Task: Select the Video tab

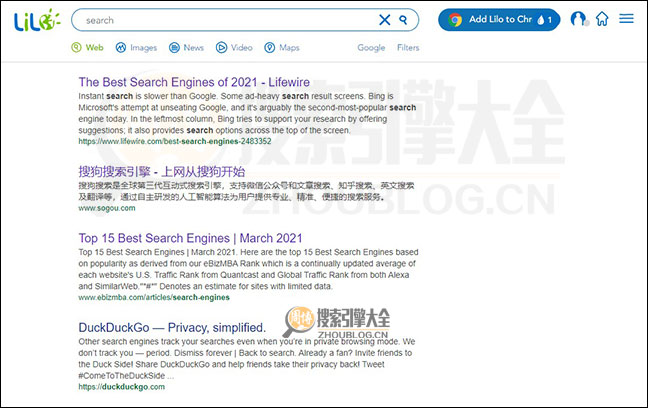Action: (235, 47)
